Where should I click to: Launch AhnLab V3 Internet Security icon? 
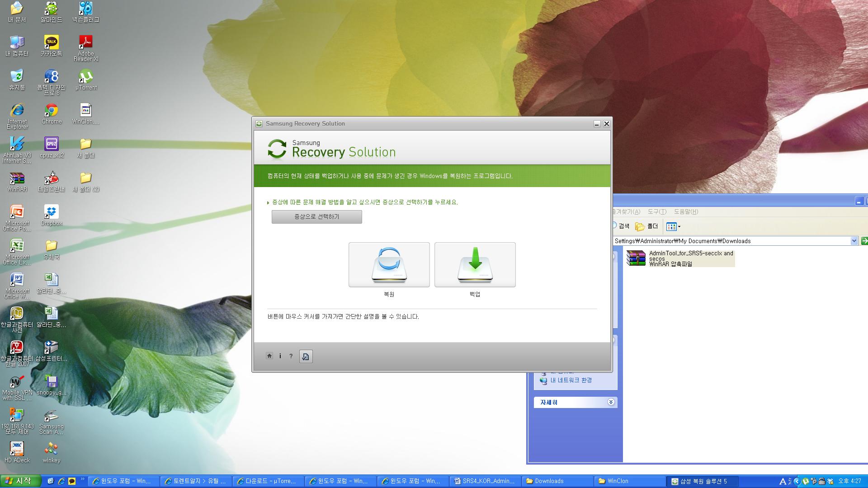point(17,150)
